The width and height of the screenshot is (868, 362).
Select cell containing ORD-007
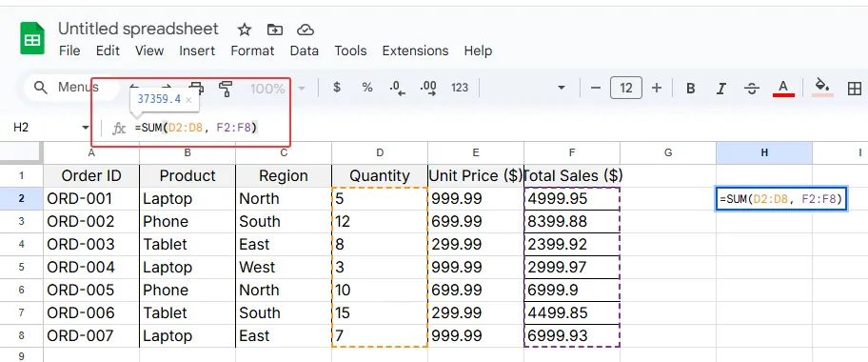[91, 336]
